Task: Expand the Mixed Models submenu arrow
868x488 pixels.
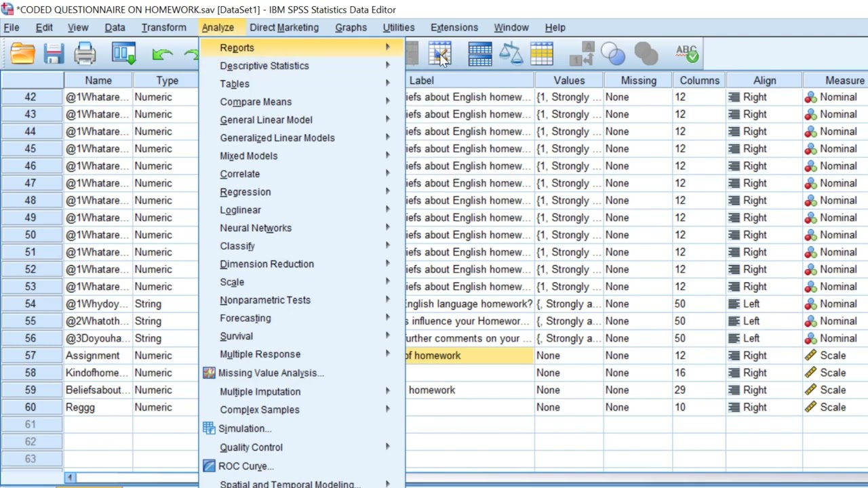Action: click(x=388, y=156)
